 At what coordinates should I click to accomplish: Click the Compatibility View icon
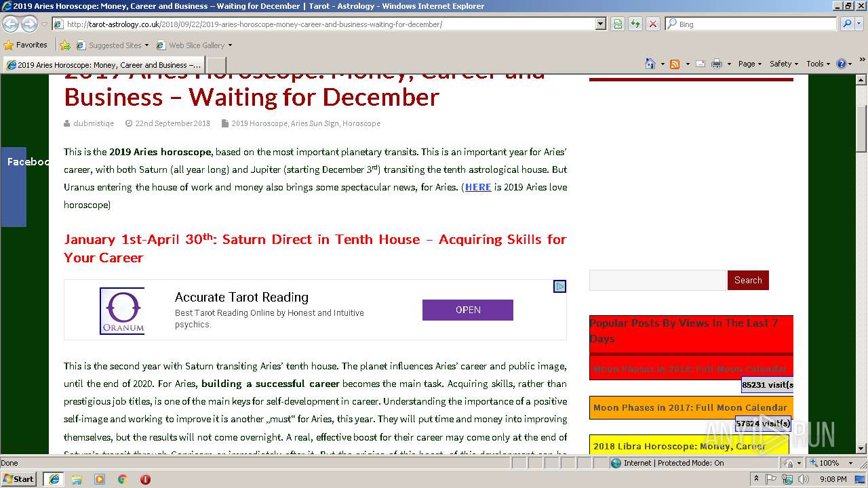tap(618, 24)
